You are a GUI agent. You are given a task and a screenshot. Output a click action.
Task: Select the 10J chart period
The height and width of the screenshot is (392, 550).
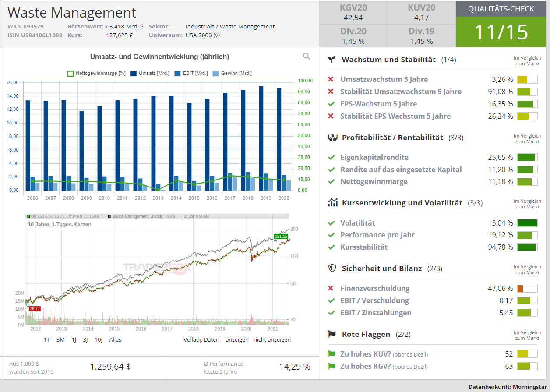click(x=99, y=339)
